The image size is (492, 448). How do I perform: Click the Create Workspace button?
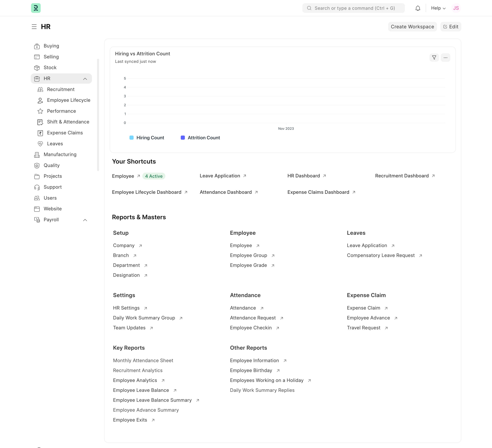pos(412,27)
